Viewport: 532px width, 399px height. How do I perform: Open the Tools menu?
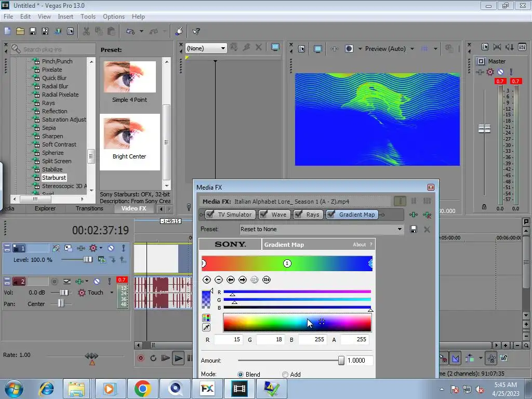pyautogui.click(x=88, y=17)
